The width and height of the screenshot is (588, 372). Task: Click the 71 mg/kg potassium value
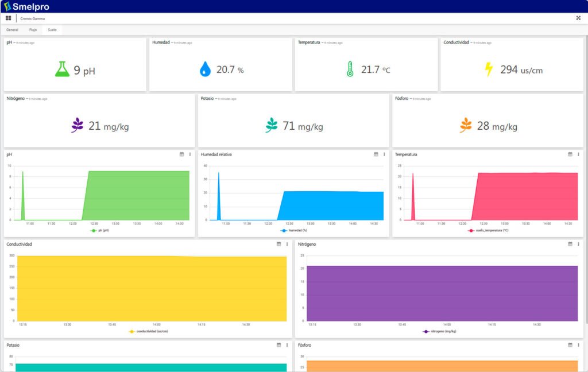pos(303,126)
